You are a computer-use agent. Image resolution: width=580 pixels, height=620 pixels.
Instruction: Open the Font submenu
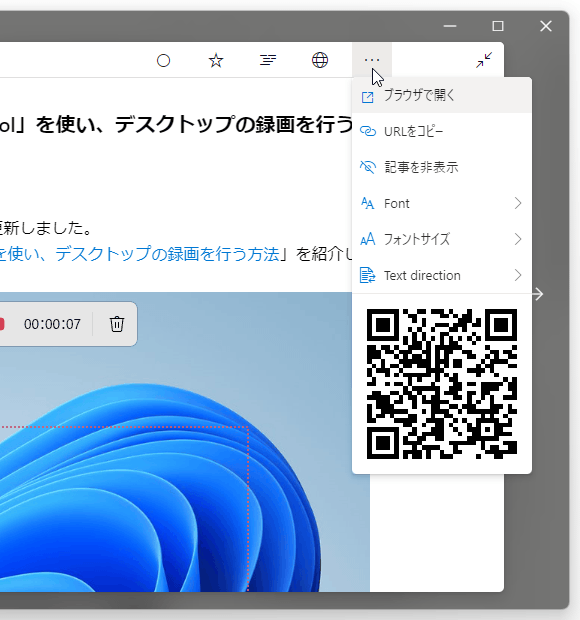(442, 203)
